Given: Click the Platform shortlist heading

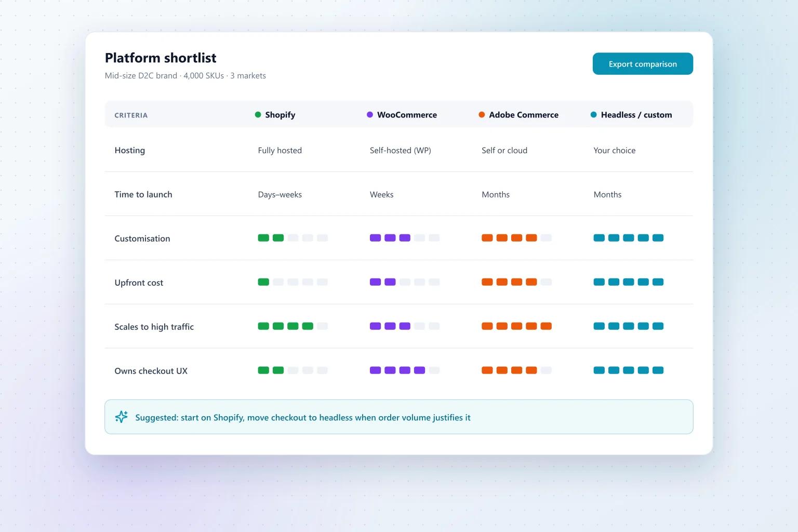Looking at the screenshot, I should pyautogui.click(x=161, y=58).
